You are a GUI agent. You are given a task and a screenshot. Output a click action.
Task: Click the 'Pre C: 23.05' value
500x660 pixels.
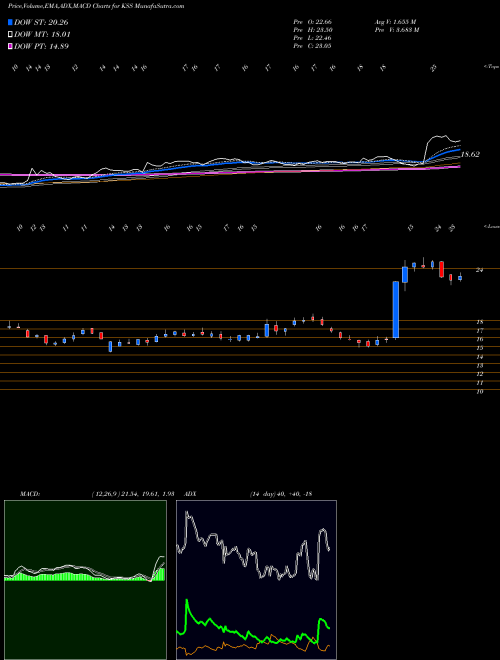tap(313, 46)
